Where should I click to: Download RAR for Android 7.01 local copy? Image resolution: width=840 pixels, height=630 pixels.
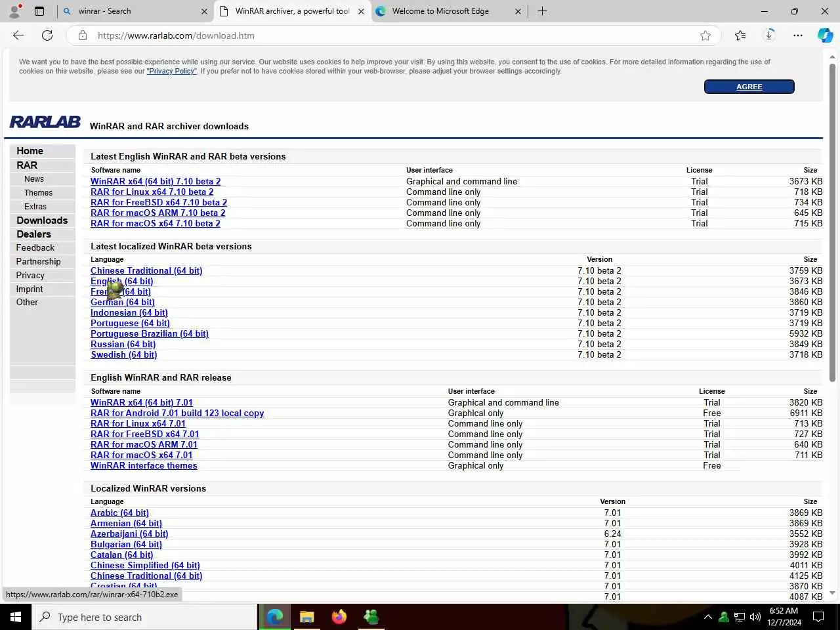click(177, 413)
